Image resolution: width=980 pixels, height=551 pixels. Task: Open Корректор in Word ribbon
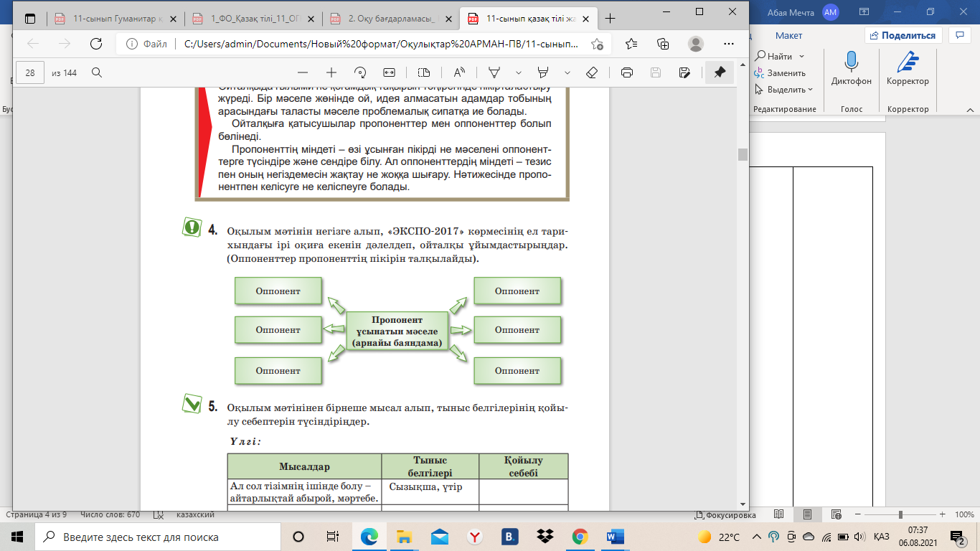(908, 70)
